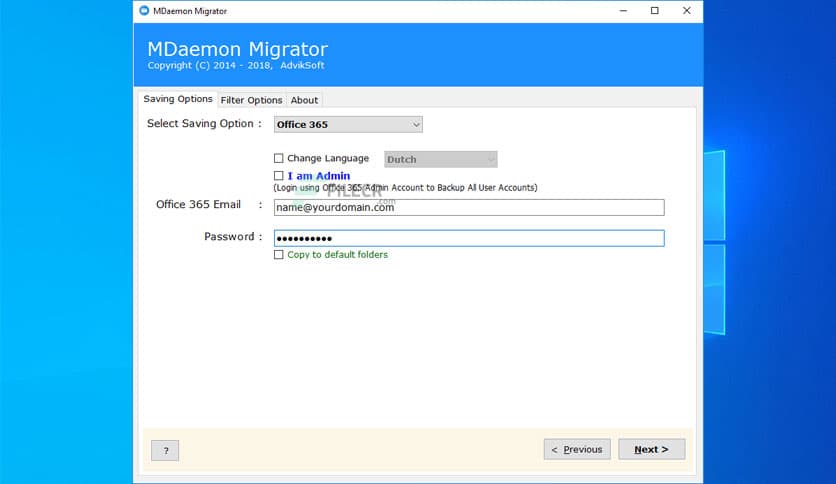Click into the Password field
Image resolution: width=836 pixels, height=484 pixels.
(x=469, y=238)
